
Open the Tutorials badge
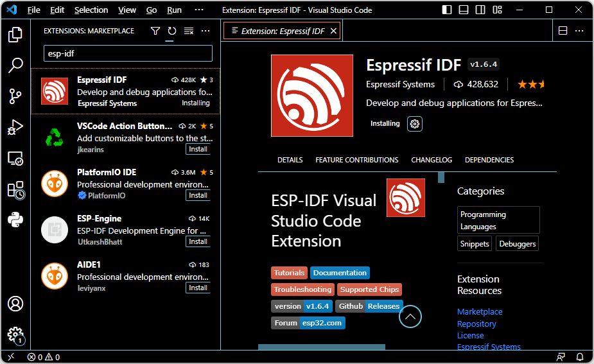289,273
